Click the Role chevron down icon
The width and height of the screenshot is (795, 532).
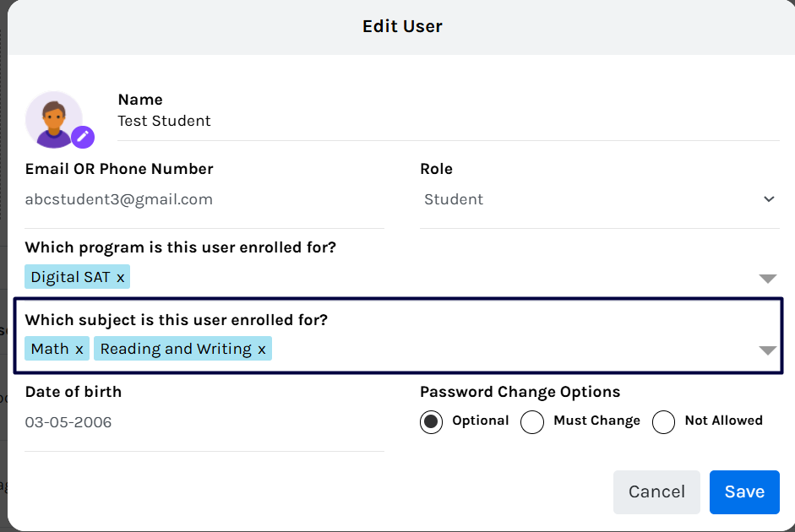(x=769, y=199)
